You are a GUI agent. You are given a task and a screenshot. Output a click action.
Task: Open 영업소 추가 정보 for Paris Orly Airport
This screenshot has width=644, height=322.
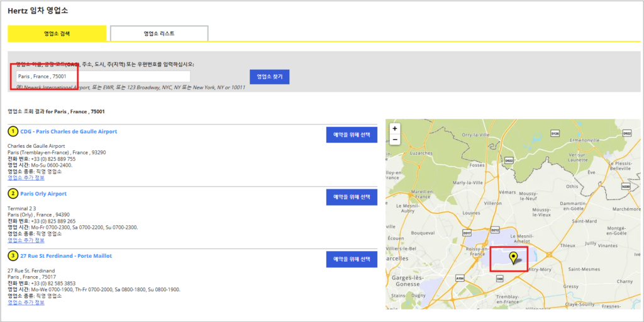click(x=26, y=240)
